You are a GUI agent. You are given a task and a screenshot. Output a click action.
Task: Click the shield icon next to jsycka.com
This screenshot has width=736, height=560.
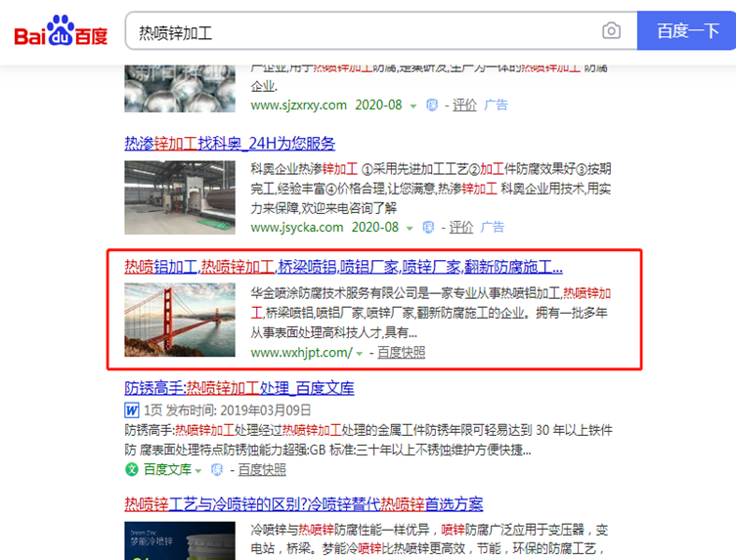click(x=428, y=228)
